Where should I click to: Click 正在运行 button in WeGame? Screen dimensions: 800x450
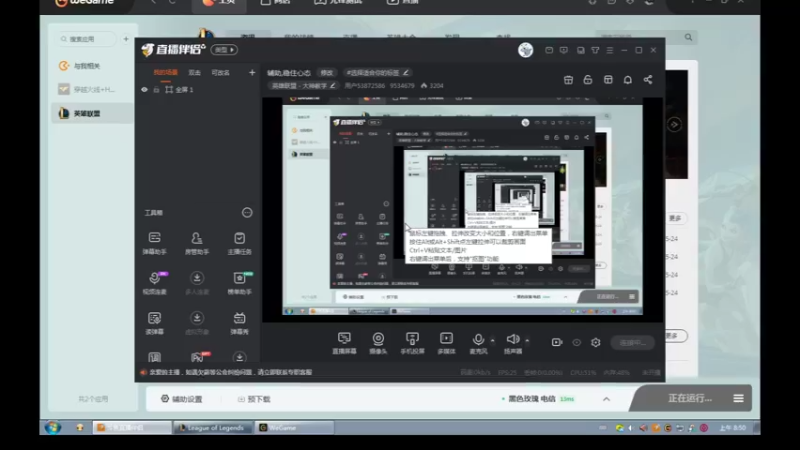[690, 398]
